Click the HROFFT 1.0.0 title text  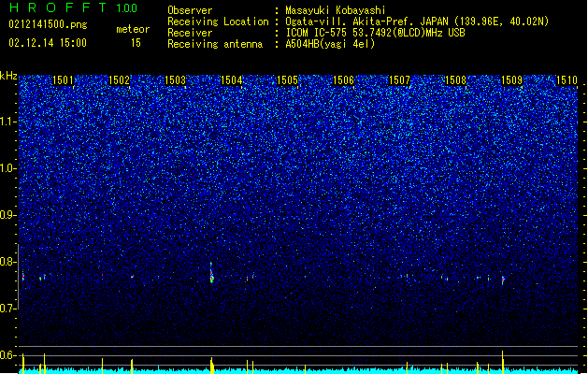coord(74,7)
